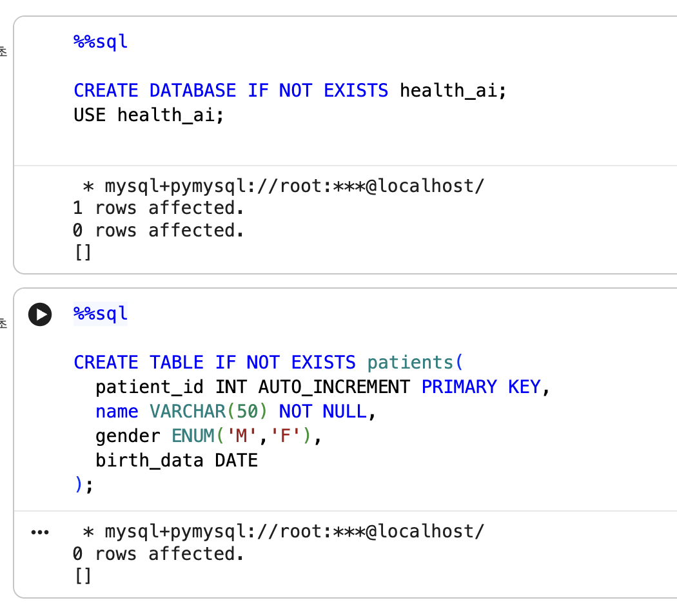Viewport: 677px width, 616px height.
Task: Click first cell's '0 rows affected.' output
Action: (159, 230)
